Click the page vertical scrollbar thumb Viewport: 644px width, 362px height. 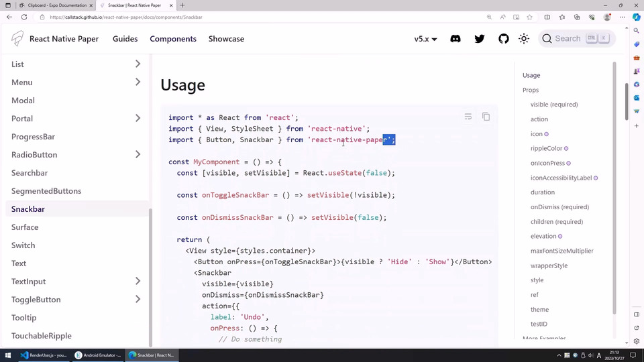point(627,101)
